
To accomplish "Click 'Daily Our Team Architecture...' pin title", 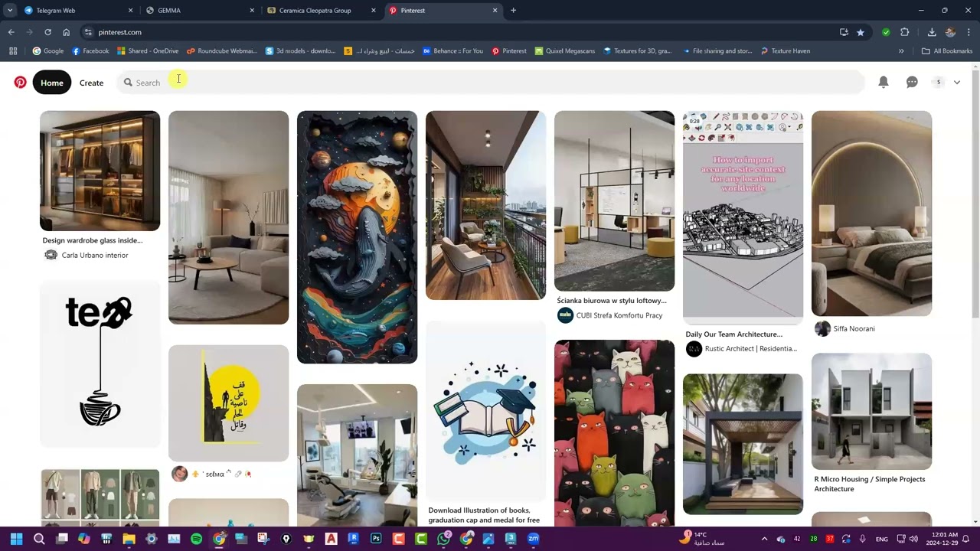I will (x=734, y=334).
